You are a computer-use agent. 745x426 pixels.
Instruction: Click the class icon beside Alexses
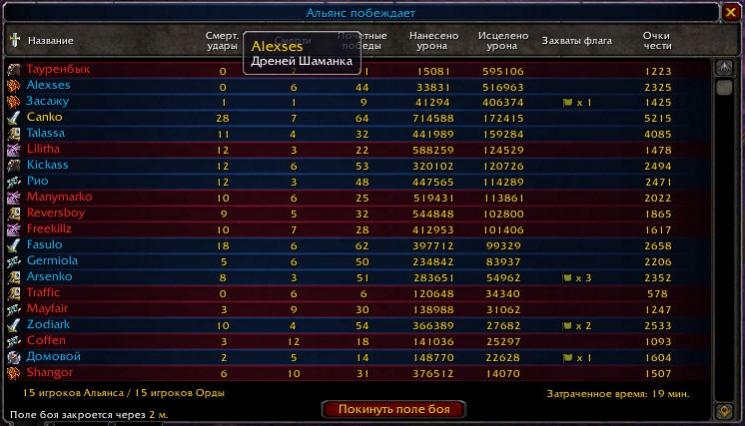coord(14,86)
